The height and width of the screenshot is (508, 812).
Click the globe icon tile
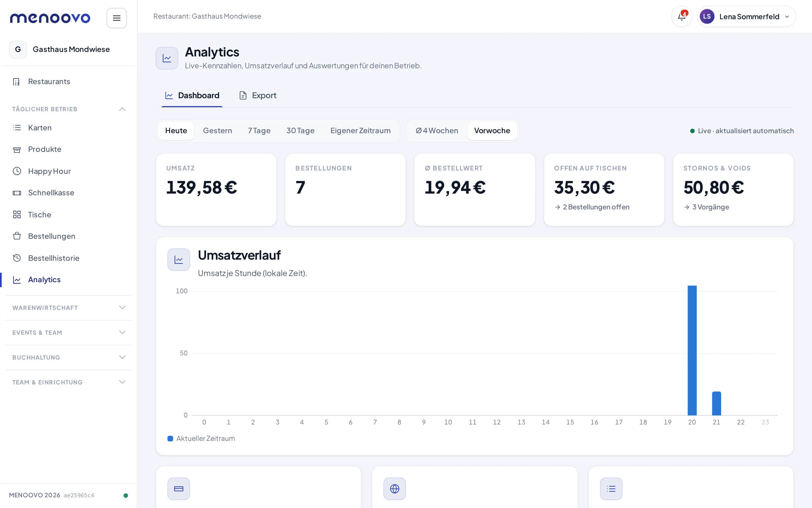(395, 489)
